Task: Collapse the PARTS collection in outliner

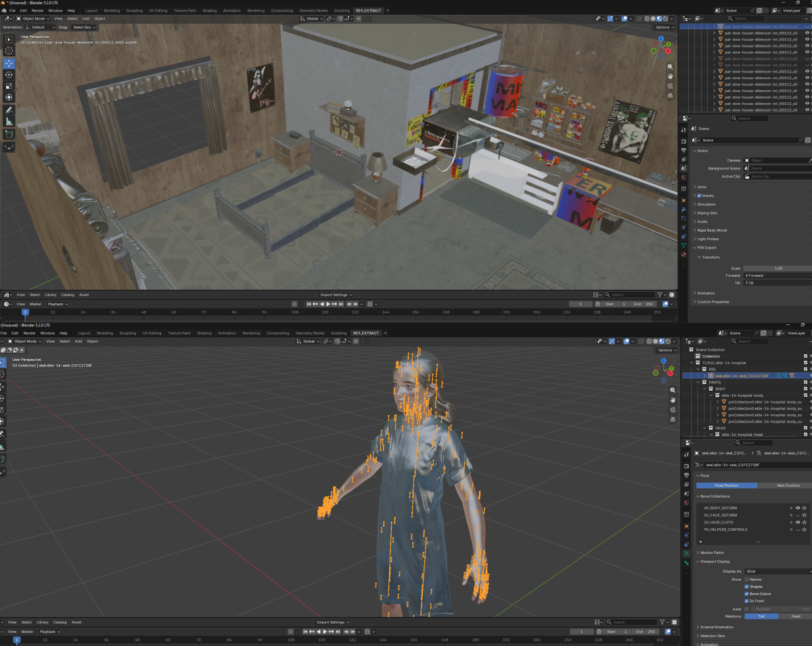Action: click(x=700, y=383)
